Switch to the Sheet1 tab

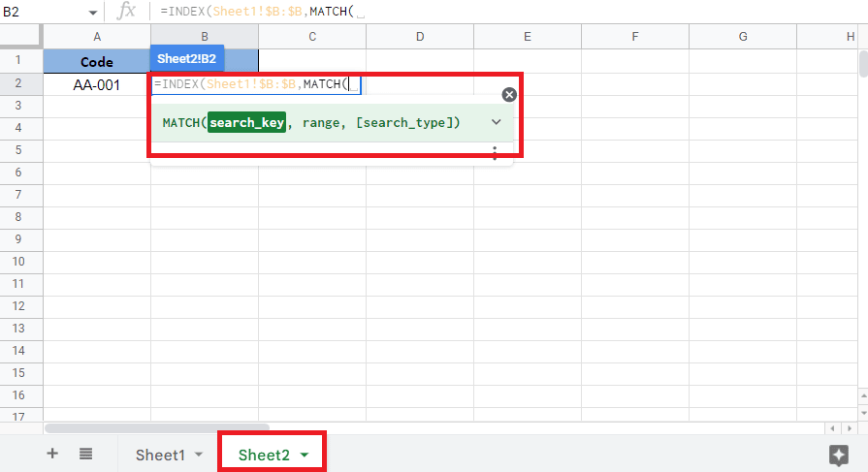pyautogui.click(x=159, y=455)
